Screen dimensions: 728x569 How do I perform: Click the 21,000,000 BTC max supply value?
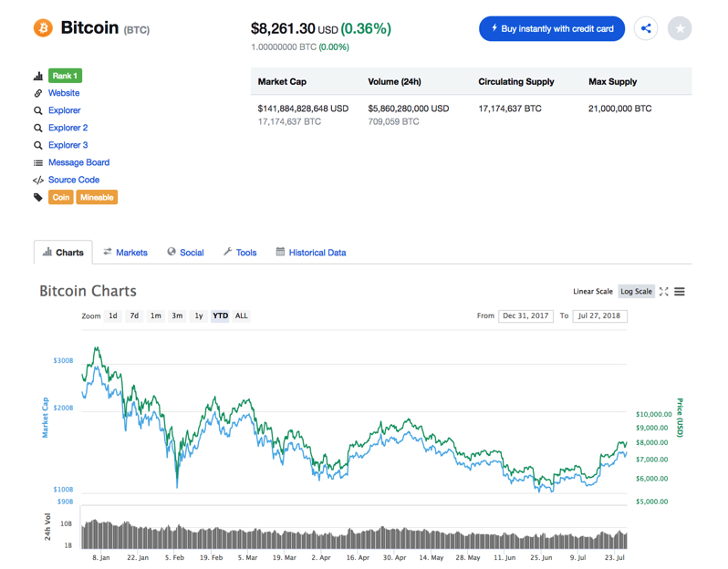coord(619,109)
